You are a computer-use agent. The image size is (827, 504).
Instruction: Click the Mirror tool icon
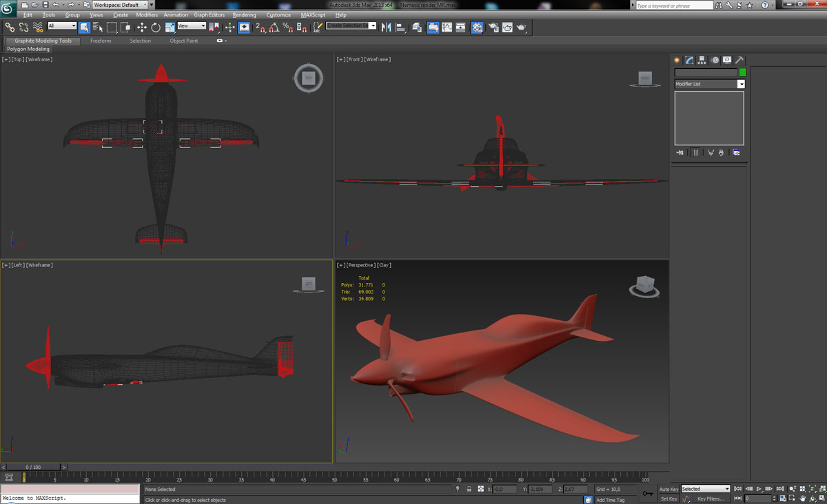[386, 28]
